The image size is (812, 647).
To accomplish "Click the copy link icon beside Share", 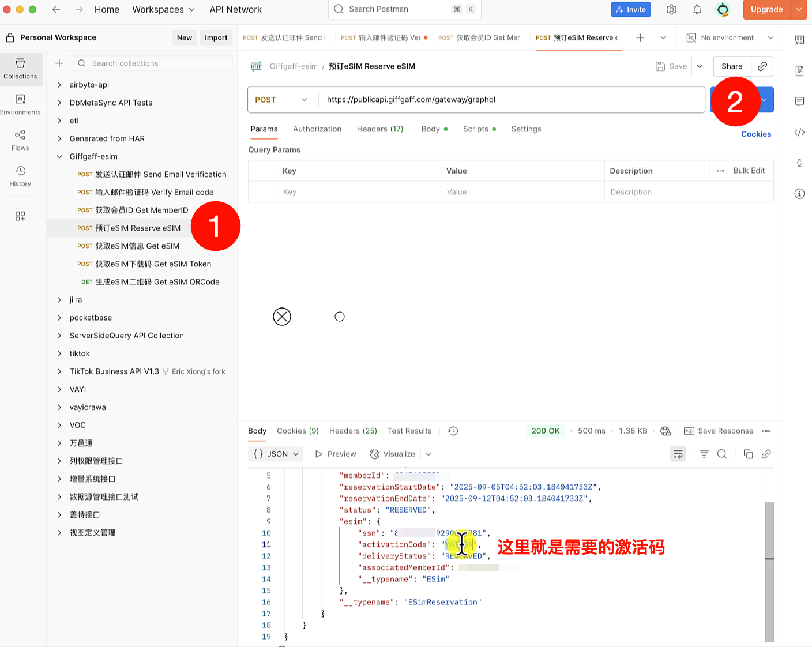I will 762,66.
